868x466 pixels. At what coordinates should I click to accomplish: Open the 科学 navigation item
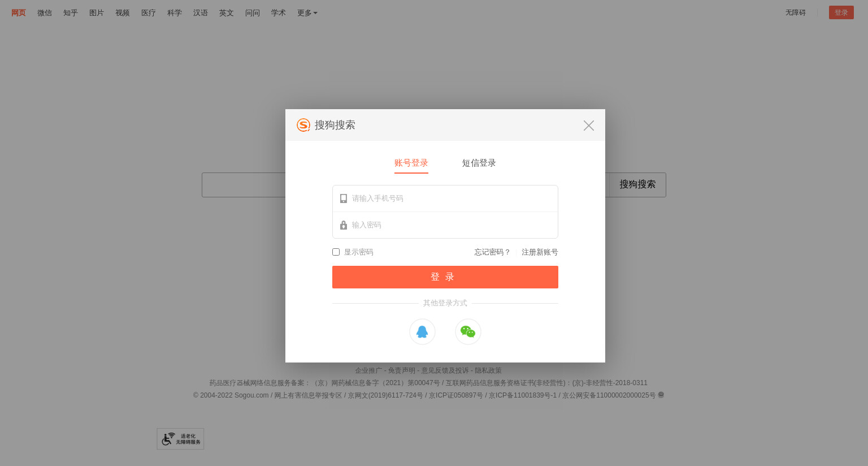tap(175, 13)
